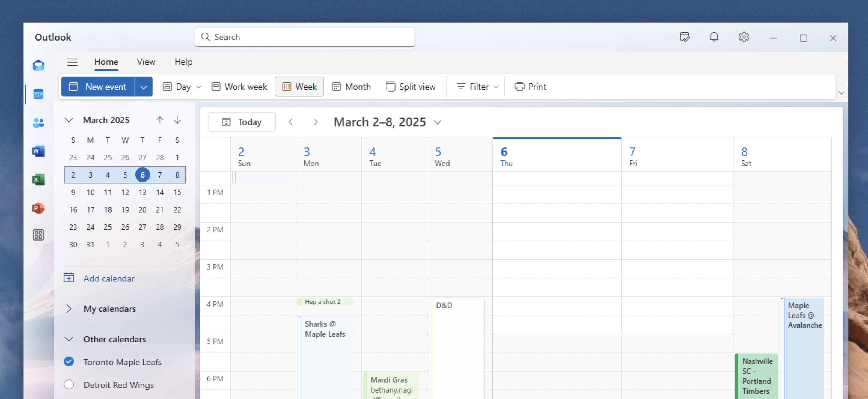Go to previous month with up arrow
The width and height of the screenshot is (868, 399).
[x=160, y=120]
